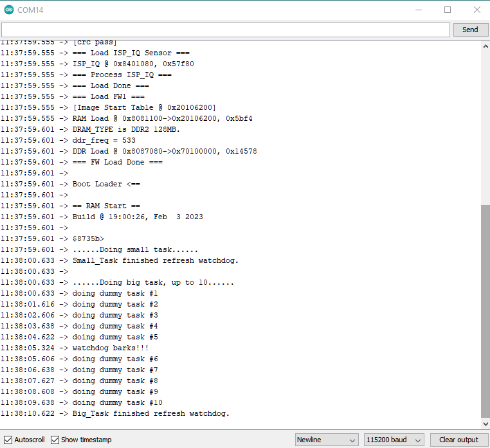Click the baud dropdown chevron arrow

coord(418,440)
